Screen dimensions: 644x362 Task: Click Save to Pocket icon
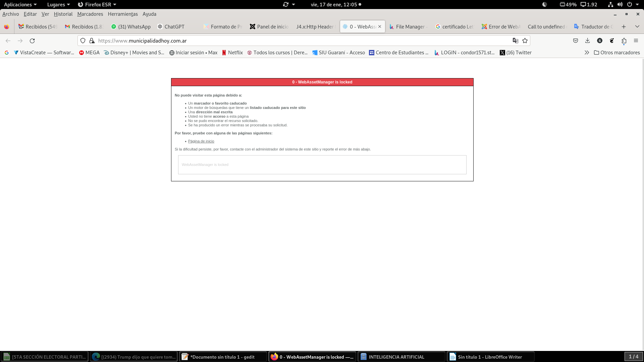tap(576, 41)
